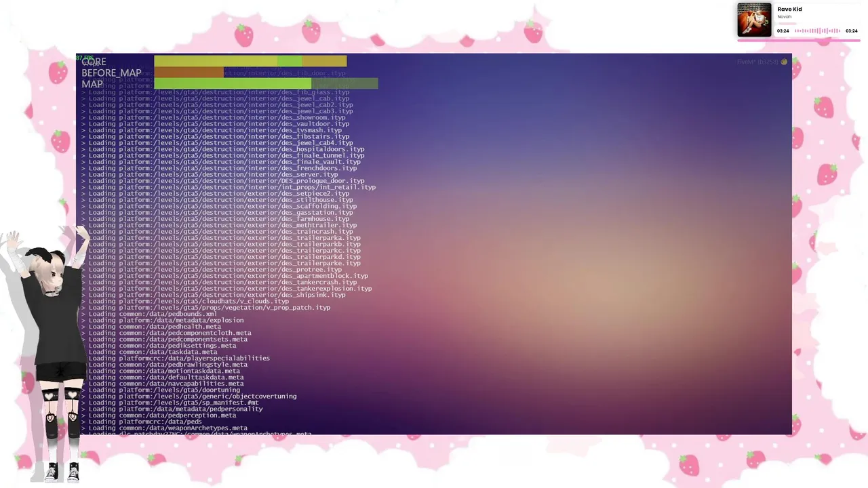Click the elapsed time 03:24 on left
The height and width of the screenshot is (488, 868).
(x=783, y=31)
